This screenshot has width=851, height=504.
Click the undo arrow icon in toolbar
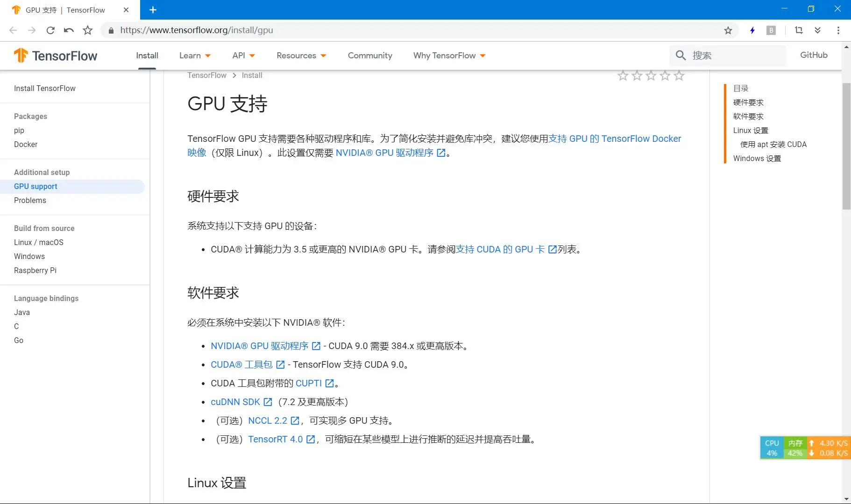pyautogui.click(x=69, y=30)
